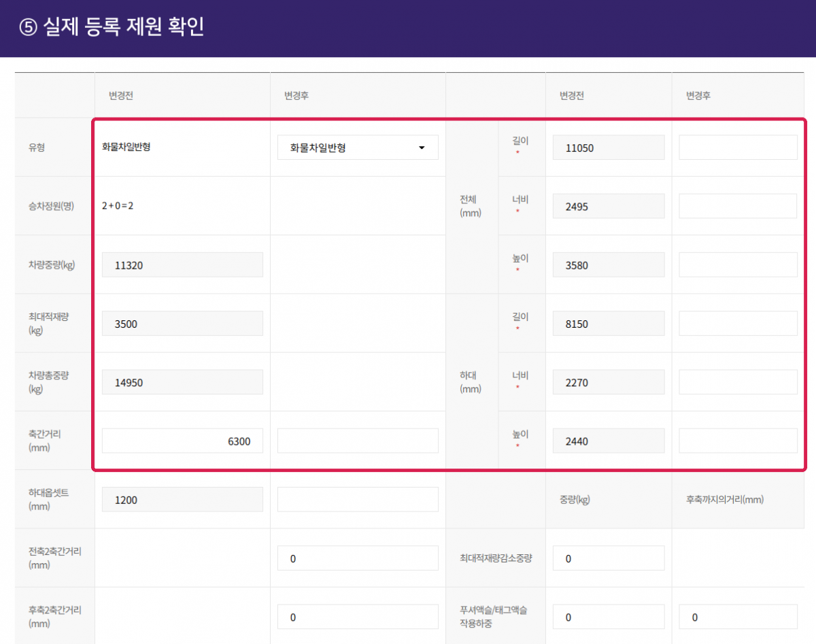Click the empty 변경후 field beside 2440

pos(738,441)
